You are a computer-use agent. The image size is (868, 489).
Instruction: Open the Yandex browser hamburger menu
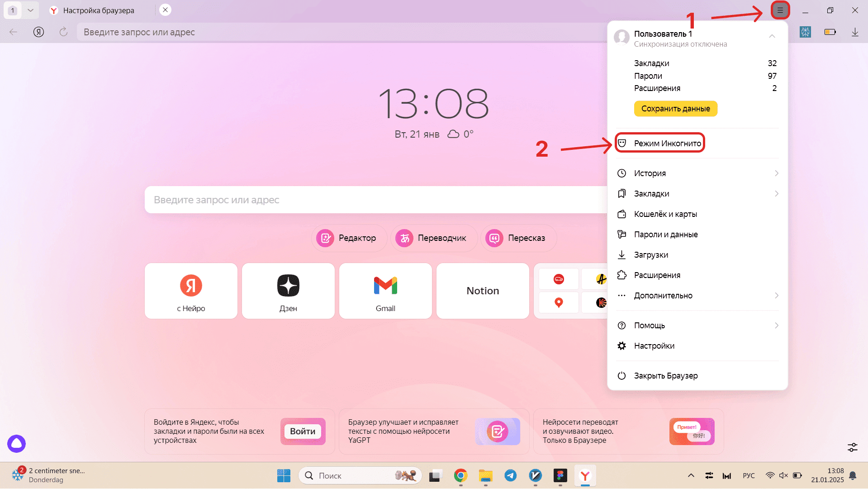[x=780, y=10]
